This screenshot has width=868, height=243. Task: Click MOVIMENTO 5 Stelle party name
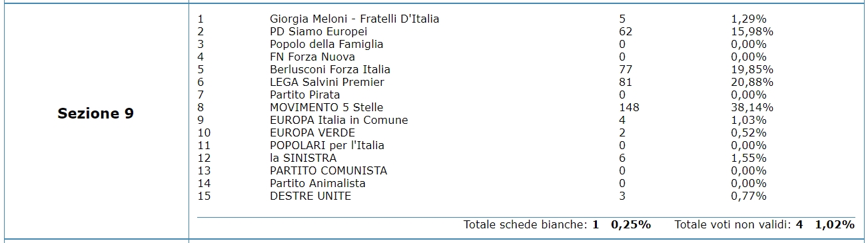coord(326,107)
